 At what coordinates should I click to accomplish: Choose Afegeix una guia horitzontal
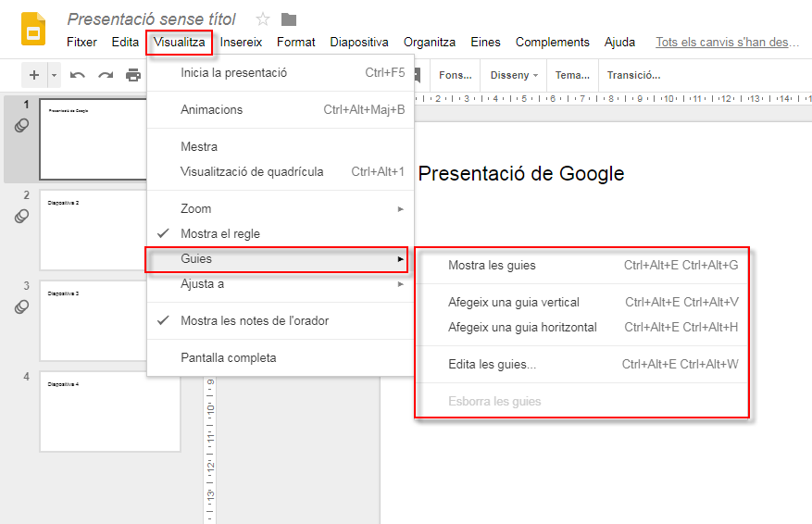pyautogui.click(x=582, y=327)
